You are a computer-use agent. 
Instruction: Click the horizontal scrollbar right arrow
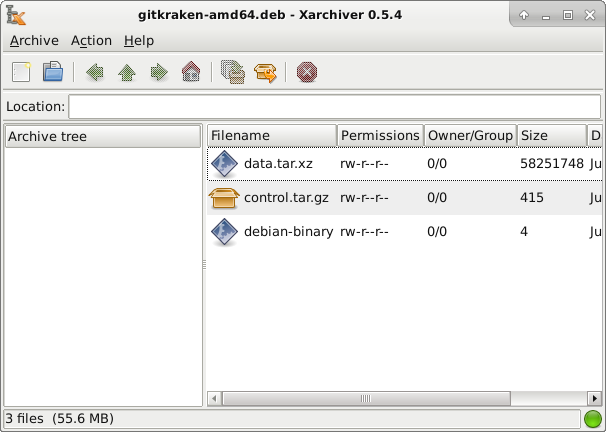594,398
